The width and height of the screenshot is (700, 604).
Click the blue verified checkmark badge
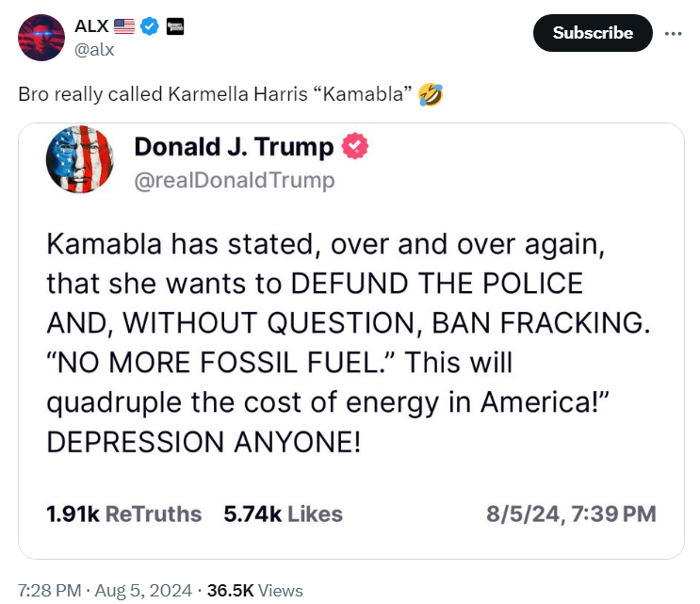point(150,26)
